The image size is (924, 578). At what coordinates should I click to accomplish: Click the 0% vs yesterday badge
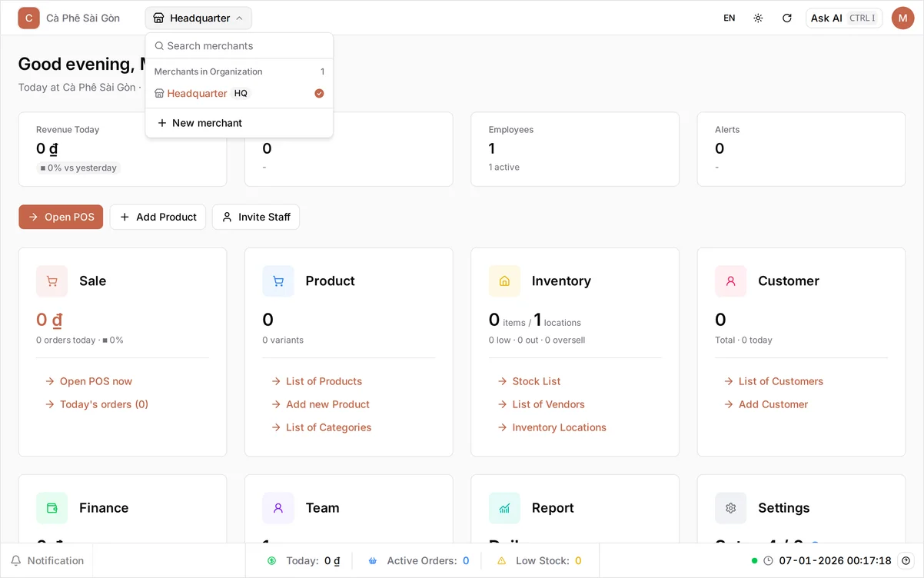(x=78, y=168)
